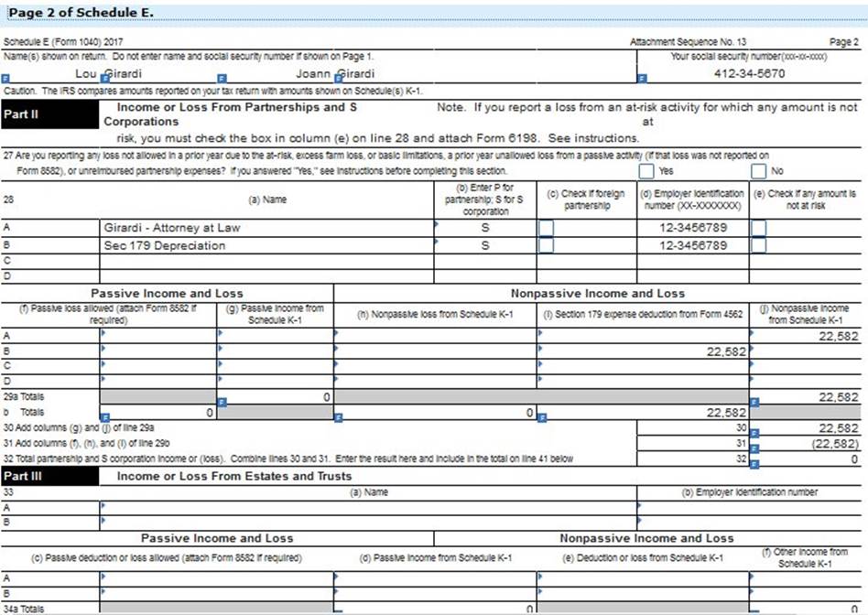Select the blue marker icon on line 29b Section 179 total

542,417
